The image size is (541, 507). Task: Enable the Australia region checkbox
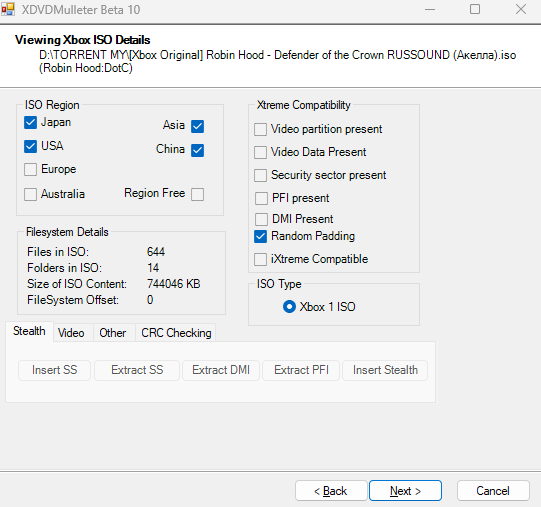(30, 194)
